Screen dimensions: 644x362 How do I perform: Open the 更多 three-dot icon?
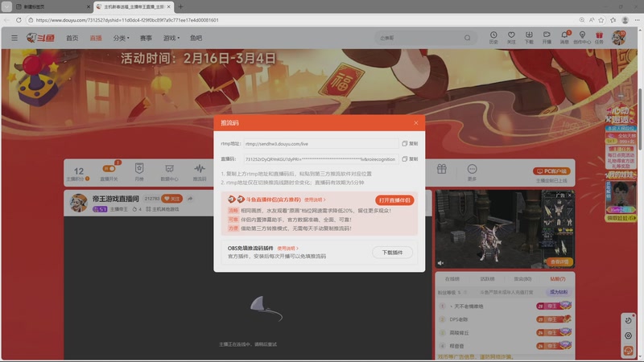point(472,172)
